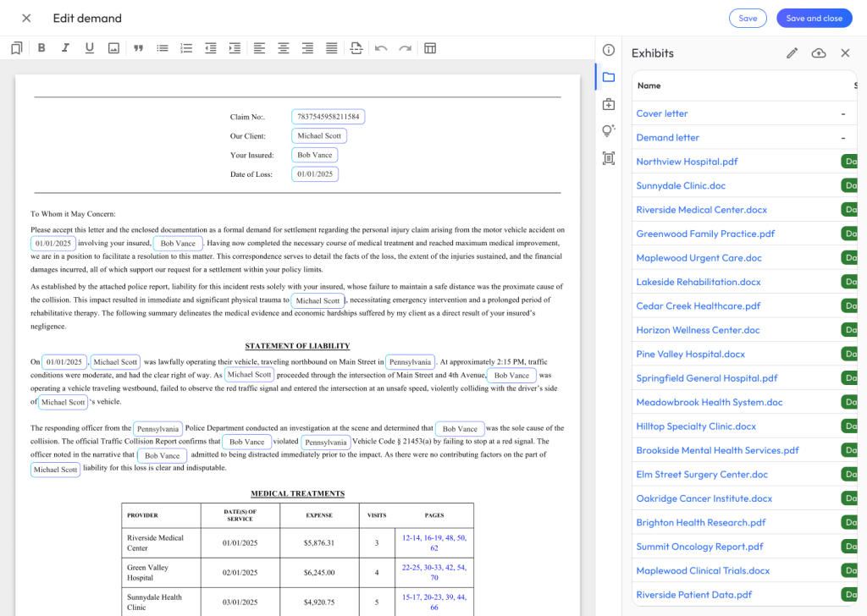Toggle italic text formatting

[x=65, y=48]
